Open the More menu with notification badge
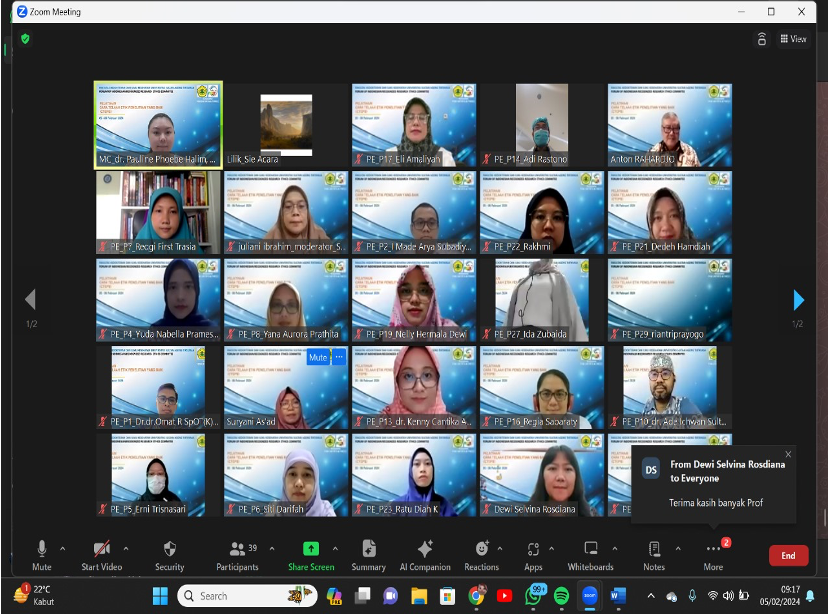This screenshot has width=828, height=614. pos(713,553)
